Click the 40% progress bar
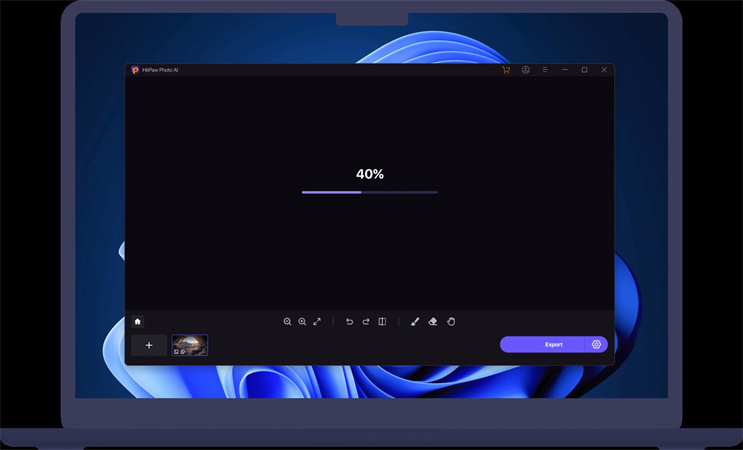743x450 pixels. (369, 192)
